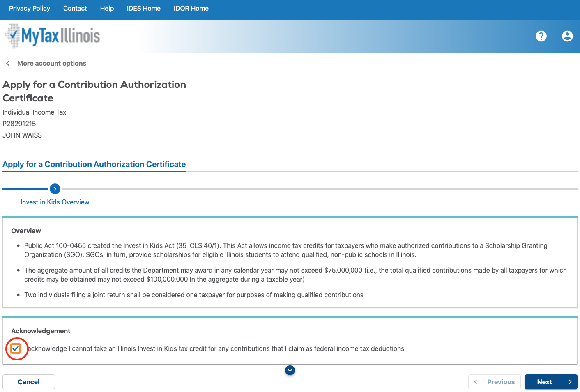
Task: Click the bullet about Public Act 100-0465
Action: click(286, 250)
